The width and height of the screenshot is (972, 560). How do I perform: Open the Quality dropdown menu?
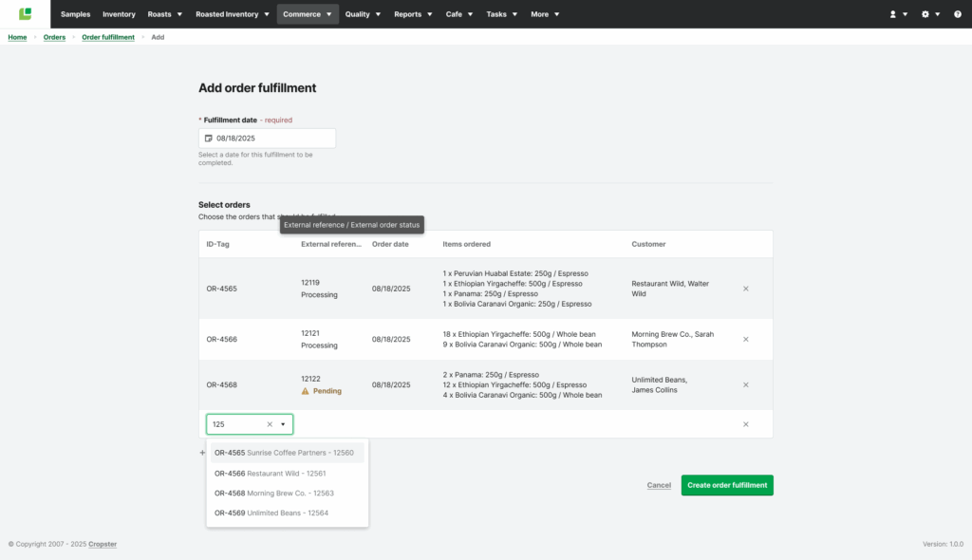coord(363,14)
